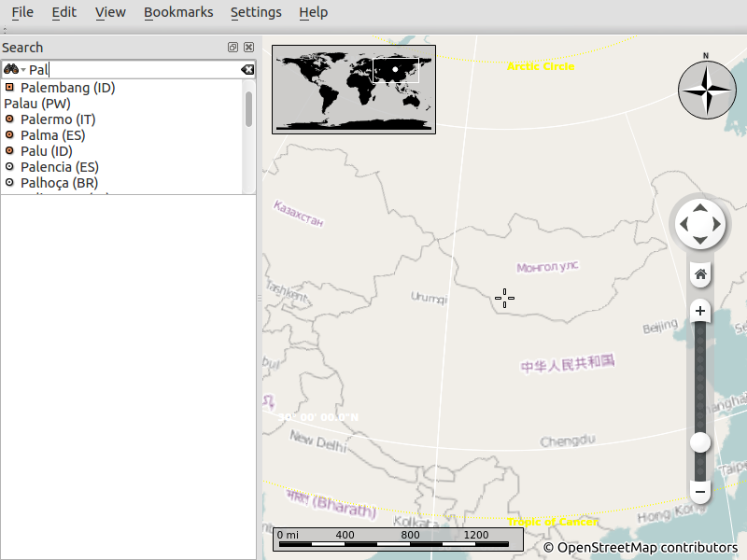Viewport: 747px width, 560px height.
Task: Open the binoculars search options dropdown
Action: coord(14,70)
